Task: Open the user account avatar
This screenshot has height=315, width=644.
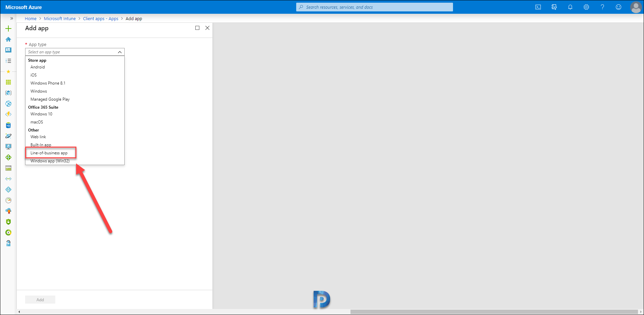Action: [636, 7]
